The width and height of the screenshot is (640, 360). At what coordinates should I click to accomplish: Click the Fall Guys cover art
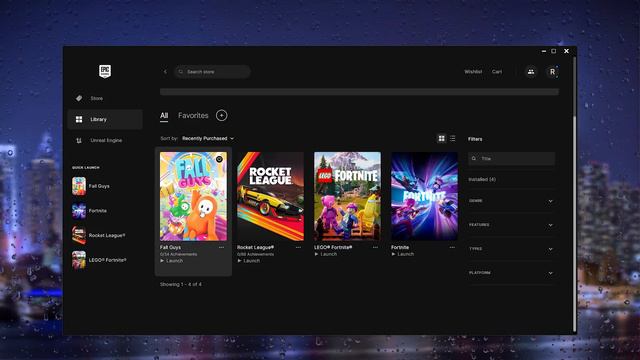point(193,196)
